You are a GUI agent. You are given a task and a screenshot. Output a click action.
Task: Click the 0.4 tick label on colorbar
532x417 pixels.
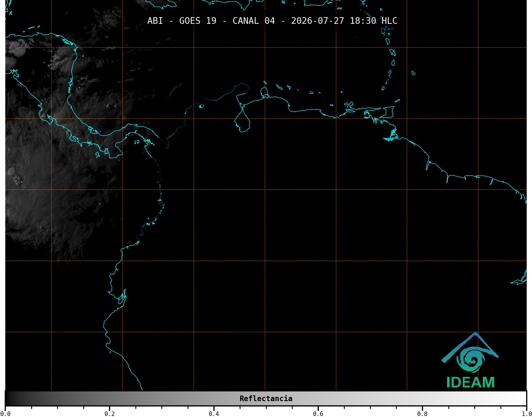tap(214, 414)
